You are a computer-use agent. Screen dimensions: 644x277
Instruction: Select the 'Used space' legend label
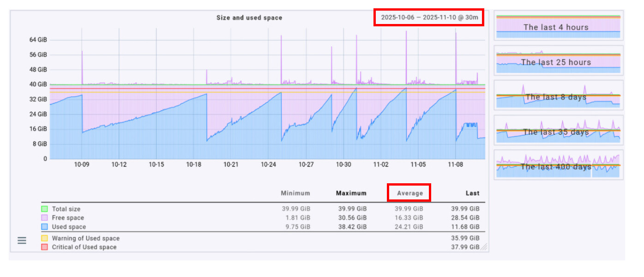pos(69,227)
